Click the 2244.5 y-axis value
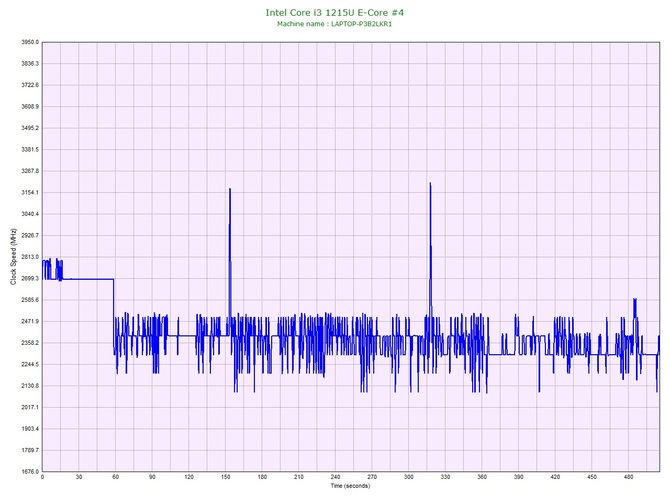 30,365
